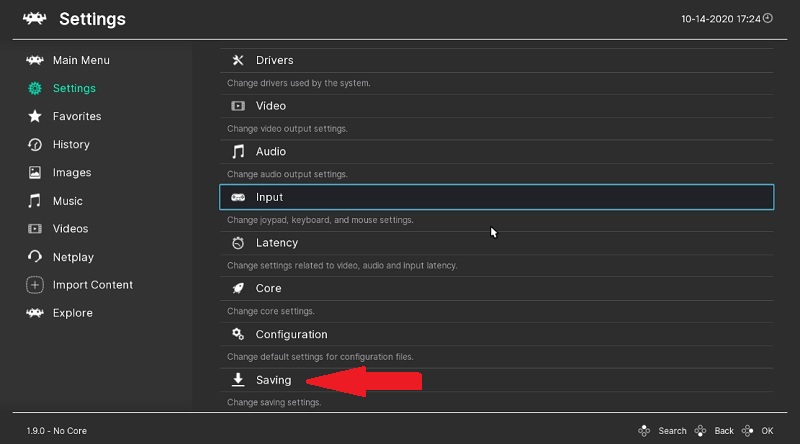The width and height of the screenshot is (800, 444).
Task: Switch to Music section in sidebar
Action: point(68,201)
